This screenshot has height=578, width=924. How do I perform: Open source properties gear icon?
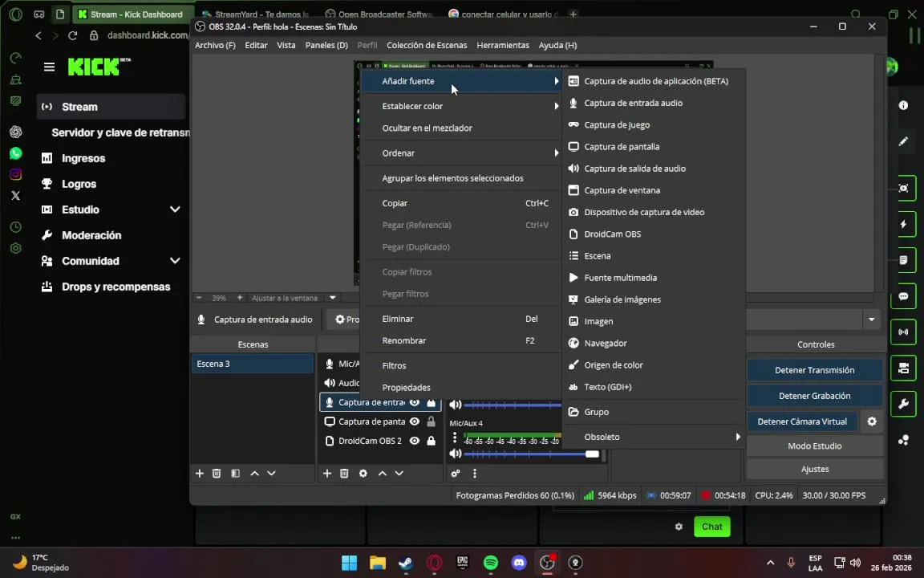coord(363,474)
